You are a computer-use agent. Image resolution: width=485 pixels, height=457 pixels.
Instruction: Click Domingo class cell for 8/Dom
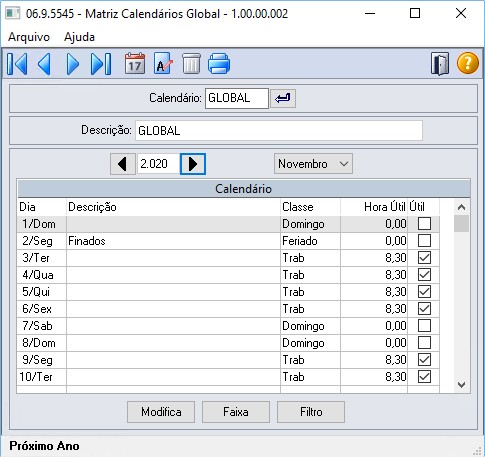[310, 343]
